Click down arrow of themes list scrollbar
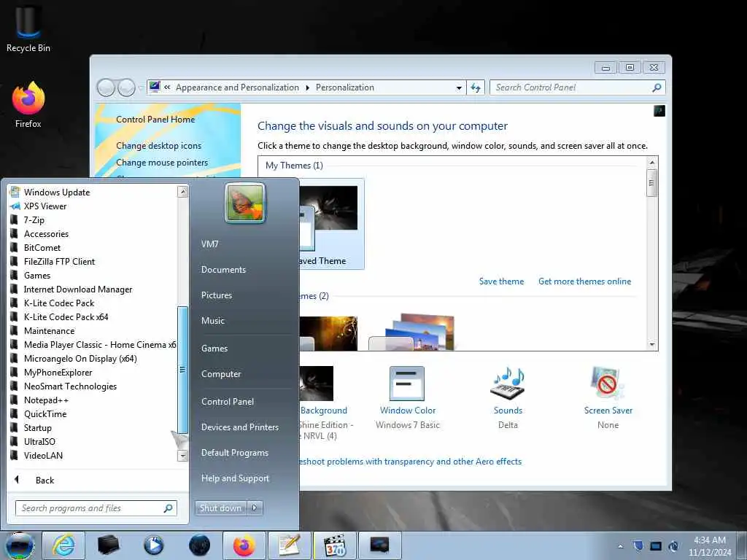 coord(652,344)
